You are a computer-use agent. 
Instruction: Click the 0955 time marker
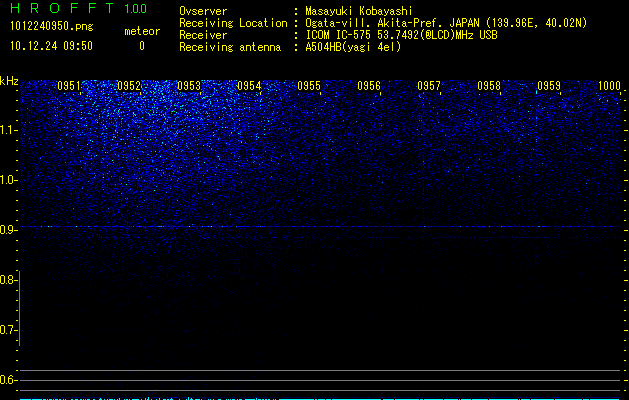tap(309, 86)
